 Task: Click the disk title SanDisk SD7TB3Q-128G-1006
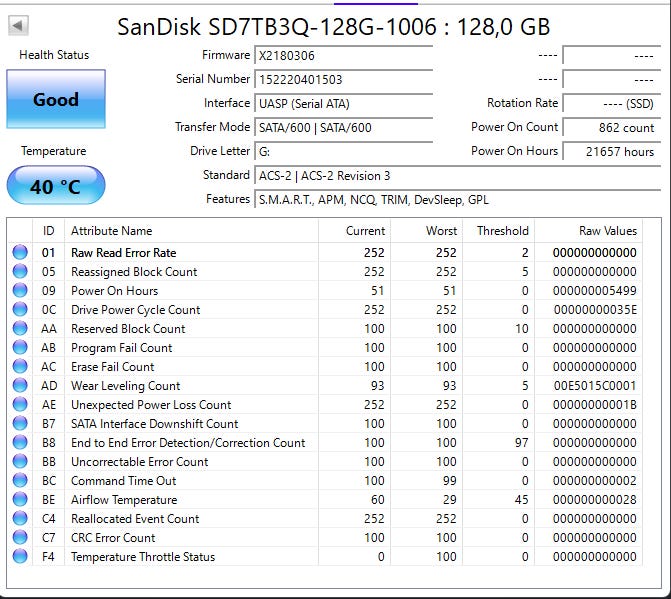coord(277,27)
